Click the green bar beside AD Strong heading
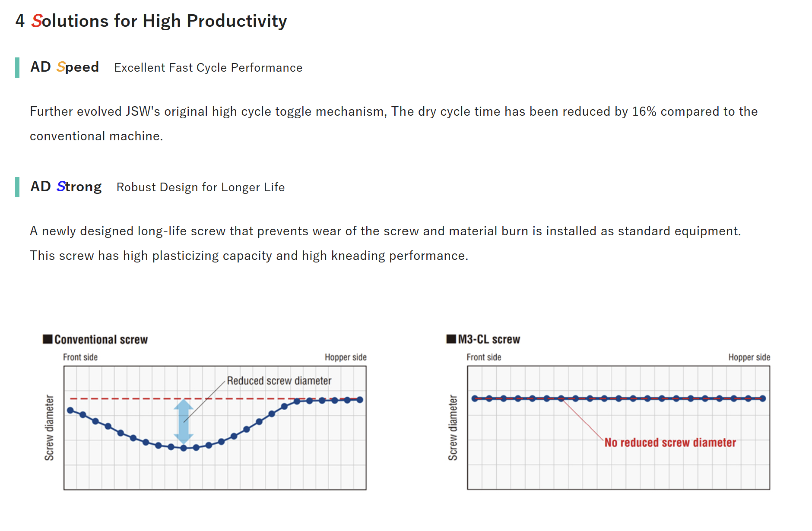Image resolution: width=812 pixels, height=531 pixels. pos(17,187)
